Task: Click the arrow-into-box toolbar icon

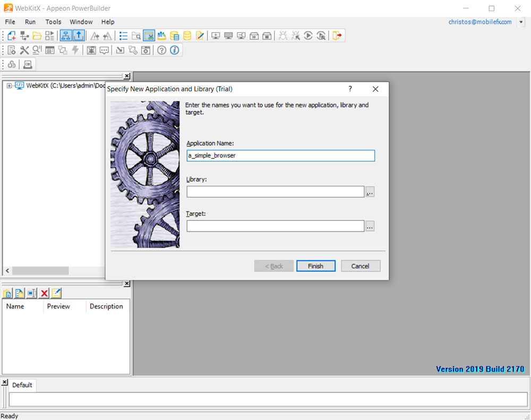Action: pos(120,50)
